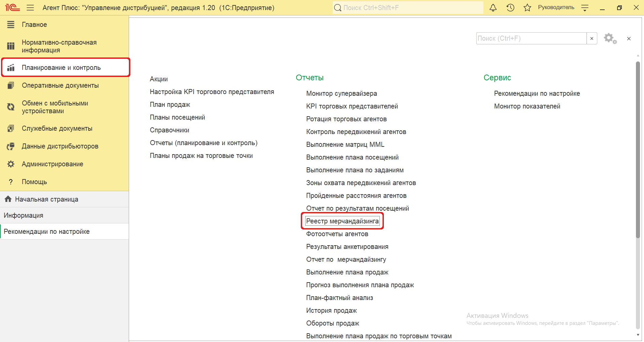This screenshot has height=342, width=644.
Task: Click the Планирование и контроль chart icon
Action: pyautogui.click(x=11, y=68)
